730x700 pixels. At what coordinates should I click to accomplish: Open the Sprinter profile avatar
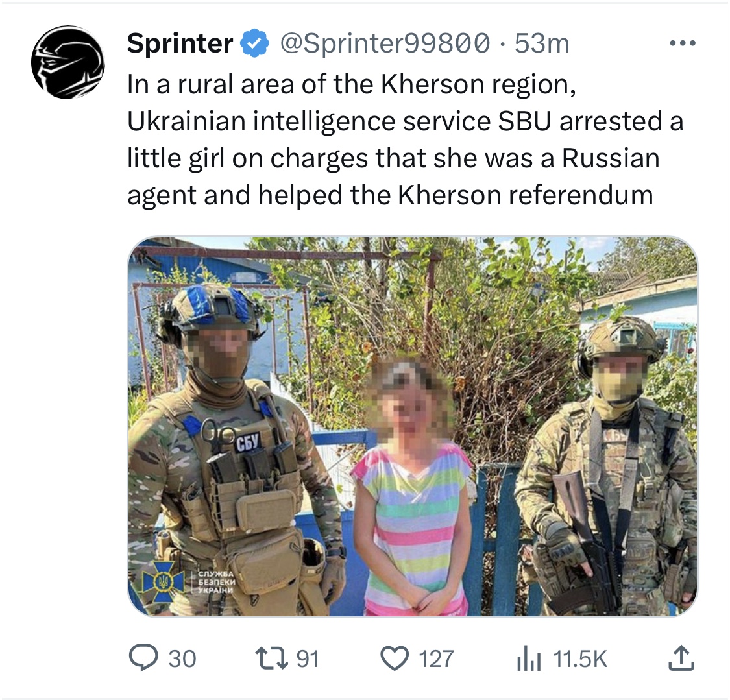click(x=68, y=63)
